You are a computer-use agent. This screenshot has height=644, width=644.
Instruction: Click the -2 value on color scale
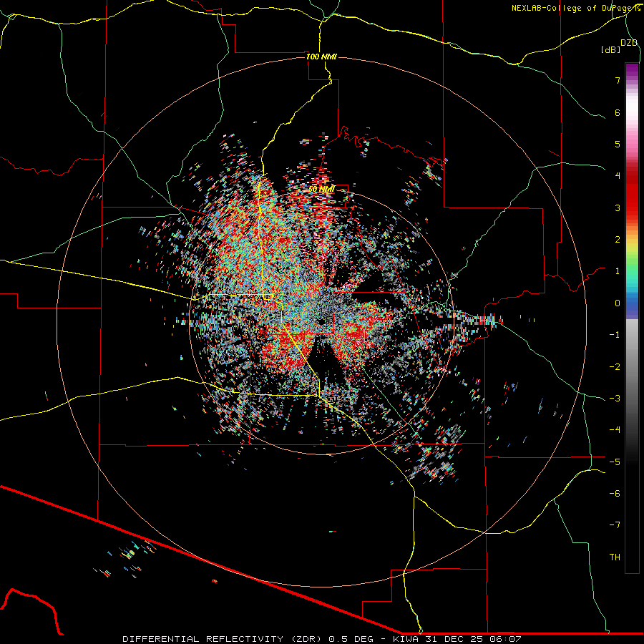pyautogui.click(x=615, y=366)
